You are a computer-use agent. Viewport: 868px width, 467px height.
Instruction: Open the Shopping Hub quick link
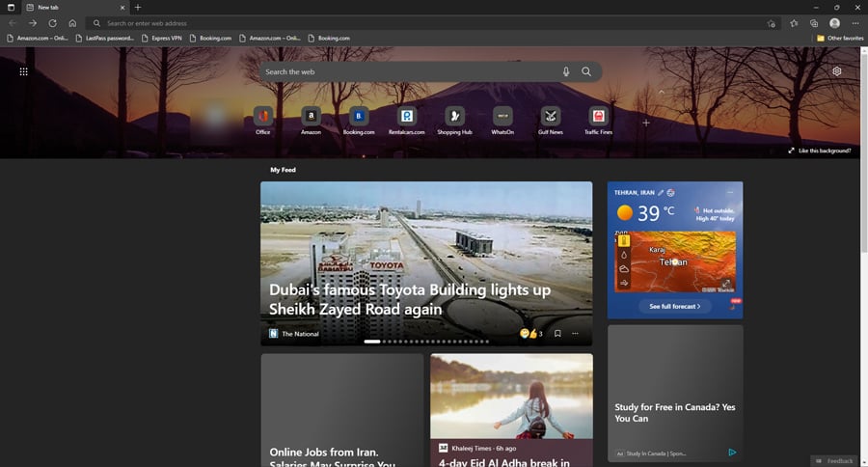pos(454,121)
